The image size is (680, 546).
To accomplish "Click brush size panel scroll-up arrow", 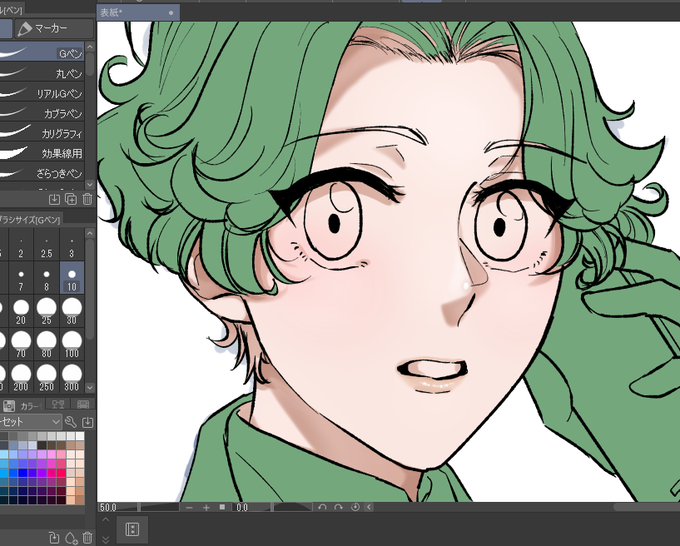I will (90, 234).
